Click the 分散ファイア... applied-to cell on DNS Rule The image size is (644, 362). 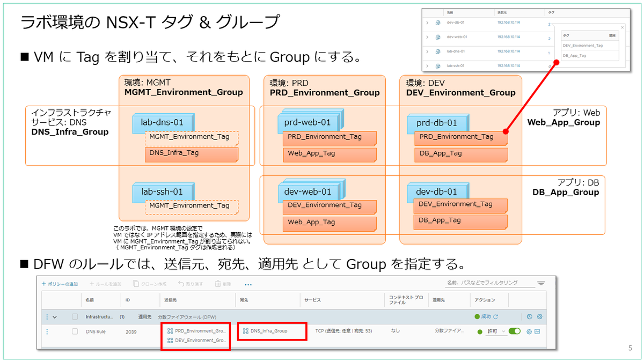point(449,331)
